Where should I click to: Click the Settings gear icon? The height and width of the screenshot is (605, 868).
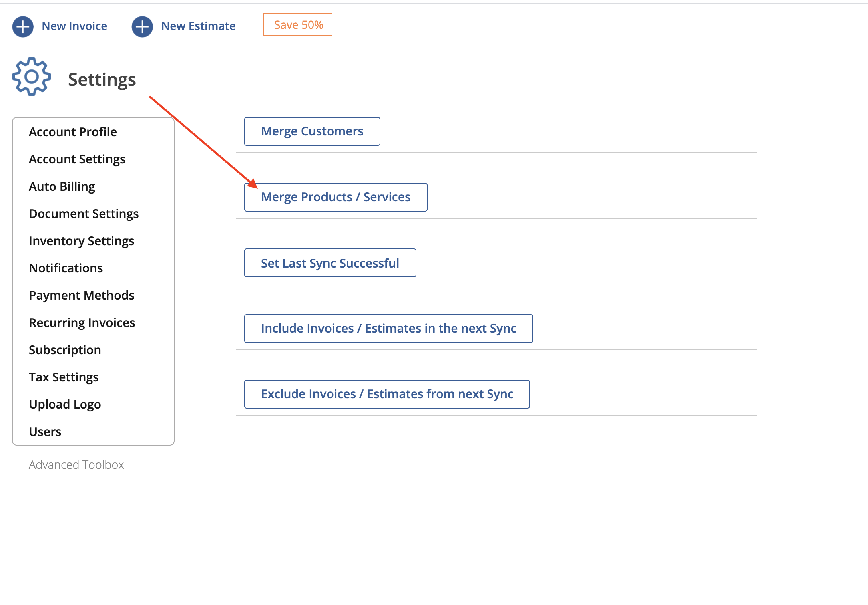pyautogui.click(x=31, y=77)
